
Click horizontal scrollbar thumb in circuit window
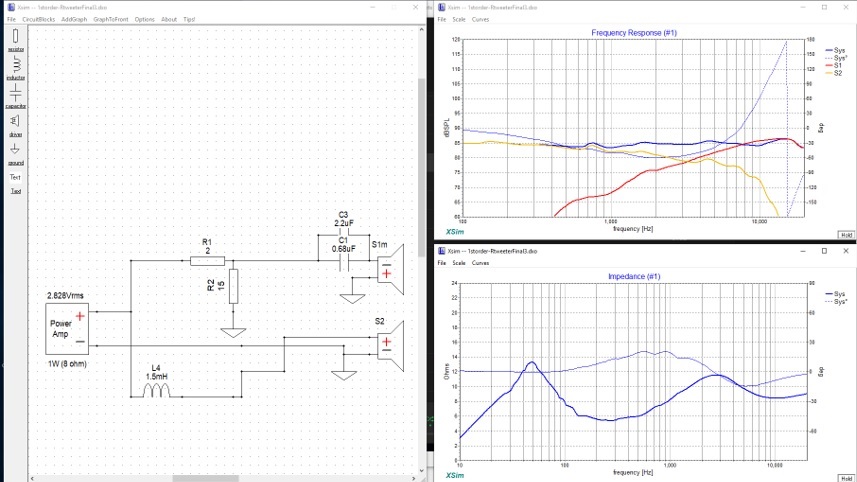(206, 478)
